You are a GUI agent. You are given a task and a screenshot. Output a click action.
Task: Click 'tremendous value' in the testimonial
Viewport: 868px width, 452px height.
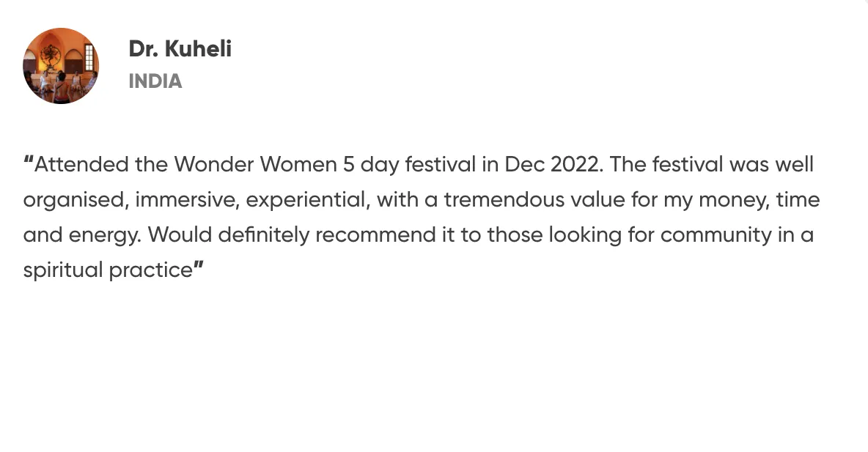[x=526, y=200]
